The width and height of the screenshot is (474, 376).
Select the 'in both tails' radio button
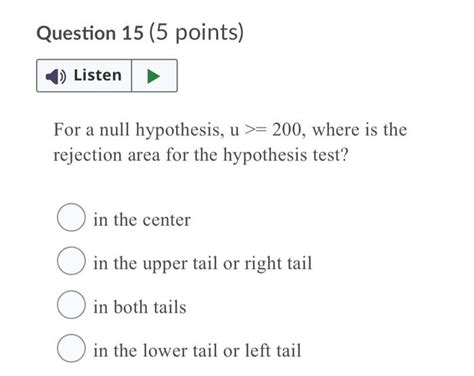71,304
